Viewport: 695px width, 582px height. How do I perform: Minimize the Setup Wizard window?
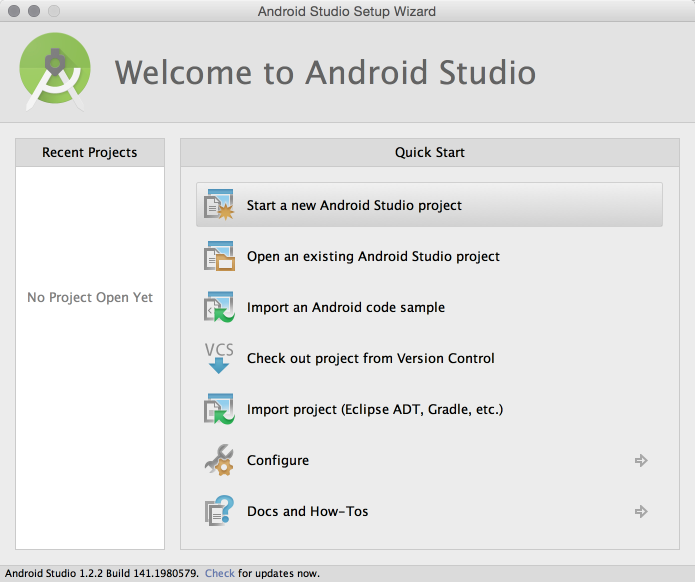(34, 11)
